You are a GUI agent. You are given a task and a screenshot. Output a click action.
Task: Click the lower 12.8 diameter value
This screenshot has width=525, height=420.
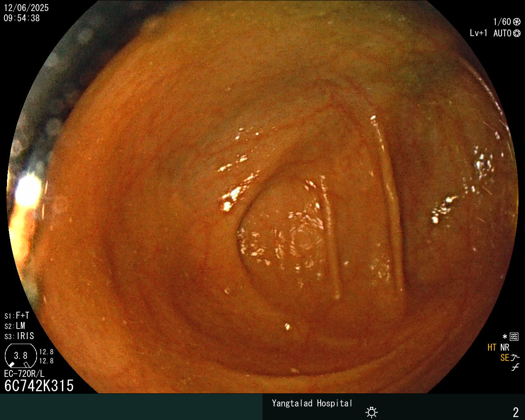coord(46,361)
